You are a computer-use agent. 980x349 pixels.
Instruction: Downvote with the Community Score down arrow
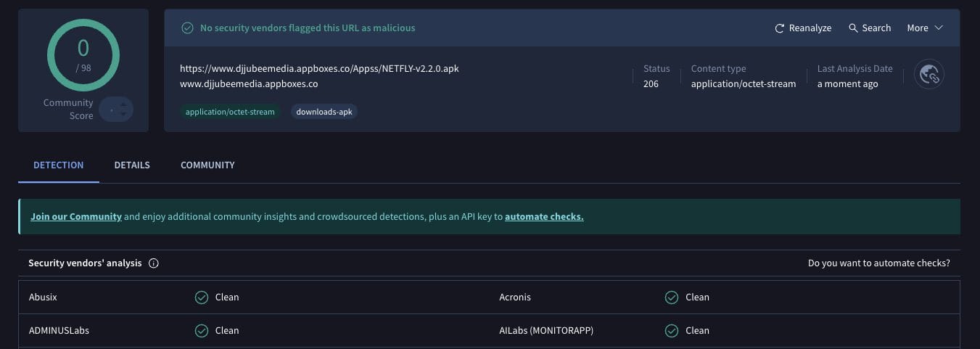[124, 115]
